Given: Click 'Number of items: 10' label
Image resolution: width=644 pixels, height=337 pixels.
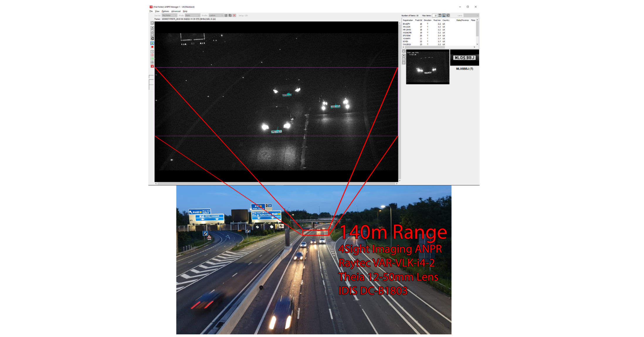Looking at the screenshot, I should 410,15.
